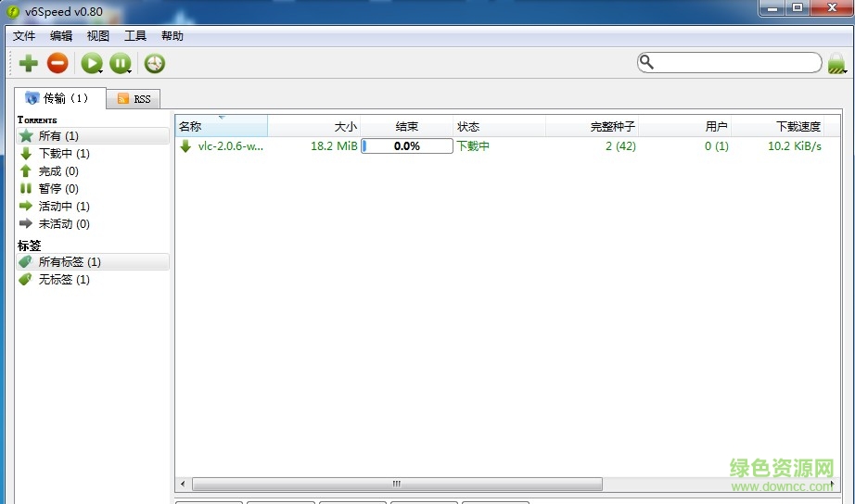The height and width of the screenshot is (504, 855).
Task: Select 活动中 (1) filter
Action: tap(93, 207)
